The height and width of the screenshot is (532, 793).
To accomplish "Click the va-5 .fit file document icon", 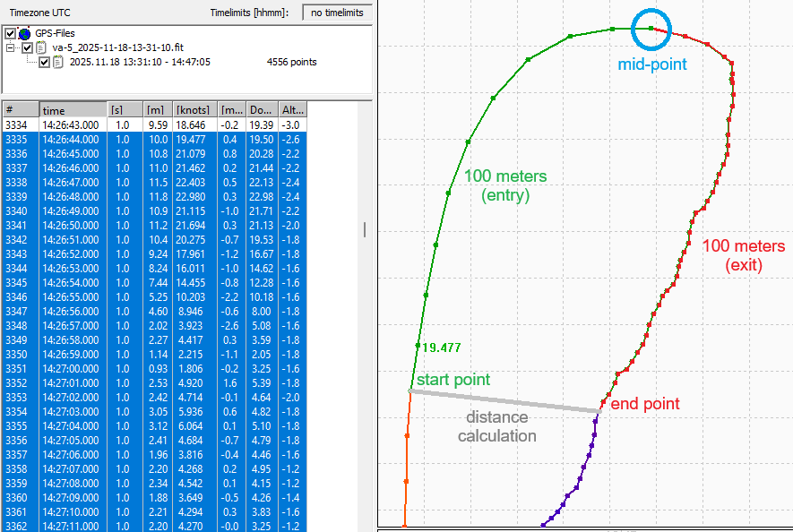I will 41,47.
